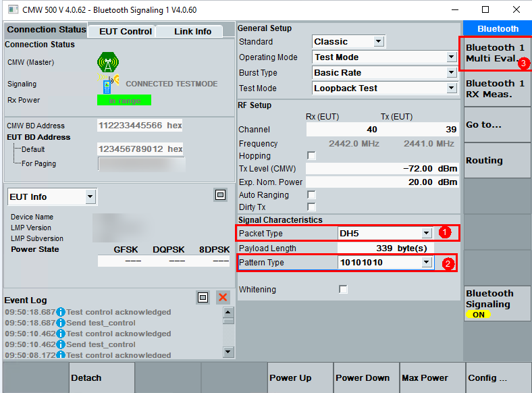Viewport: 532px width, 393px height.
Task: Click Event Log scrollbar up arrow
Action: 228,312
